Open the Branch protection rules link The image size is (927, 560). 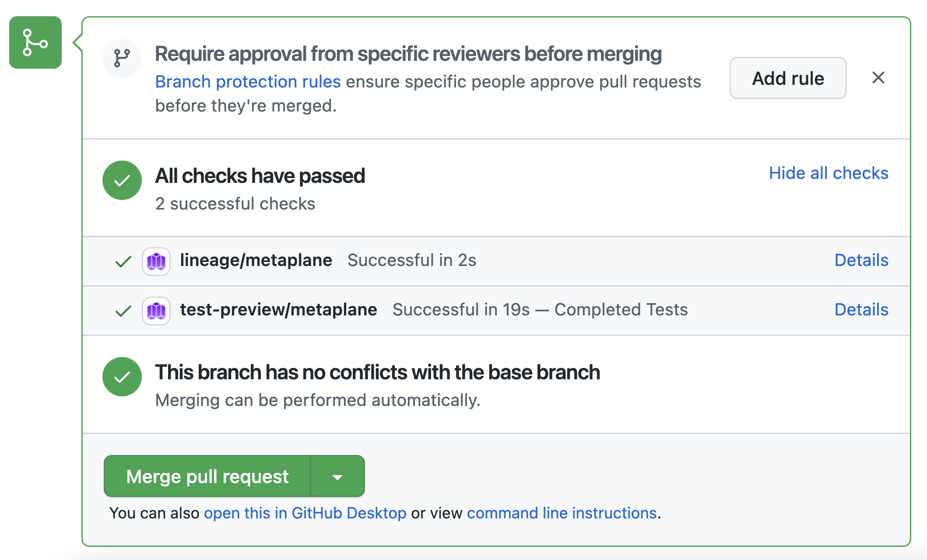[x=248, y=82]
